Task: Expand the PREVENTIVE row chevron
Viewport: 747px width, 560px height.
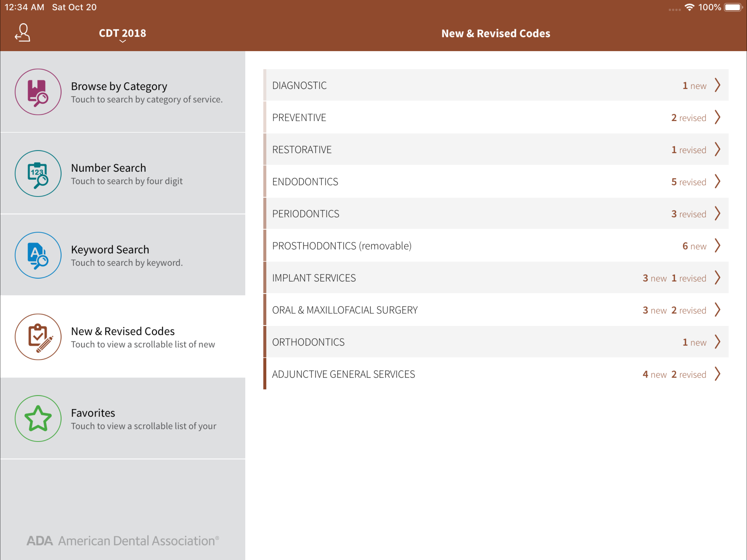Action: 718,117
